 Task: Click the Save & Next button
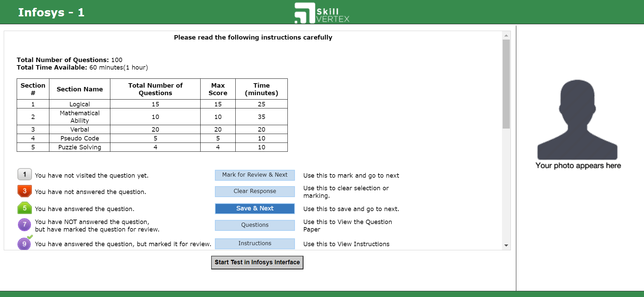[x=255, y=208]
